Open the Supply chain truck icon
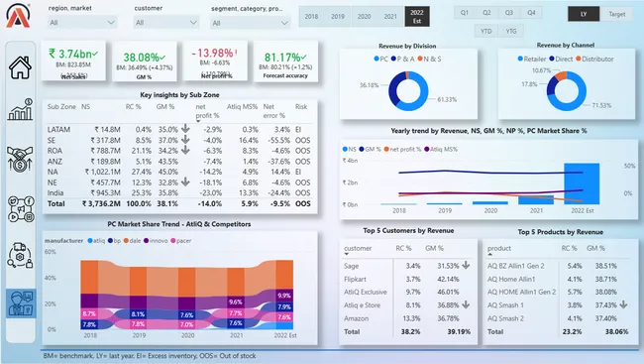The height and width of the screenshot is (364, 644). point(20,256)
